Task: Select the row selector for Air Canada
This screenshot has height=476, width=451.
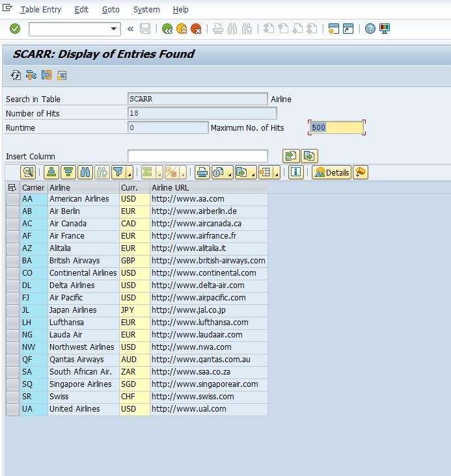Action: [12, 224]
